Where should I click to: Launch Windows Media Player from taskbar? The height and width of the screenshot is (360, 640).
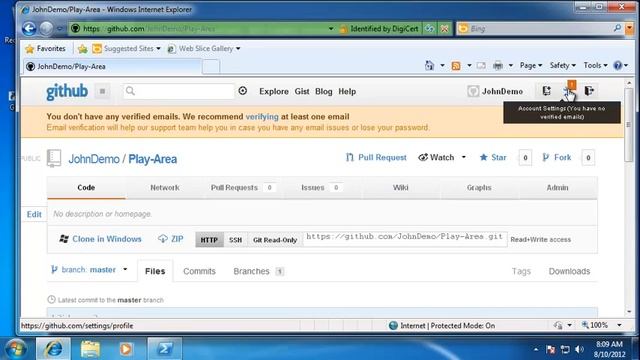(x=126, y=349)
